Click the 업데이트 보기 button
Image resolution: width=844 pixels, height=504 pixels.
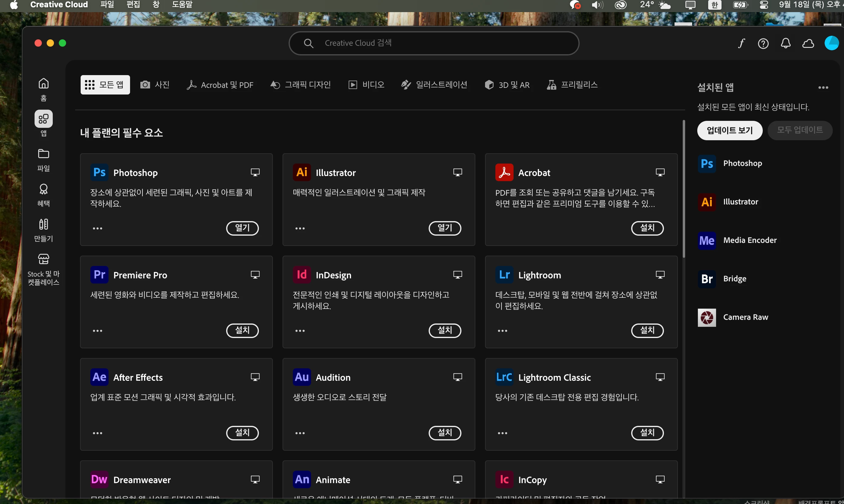click(729, 131)
